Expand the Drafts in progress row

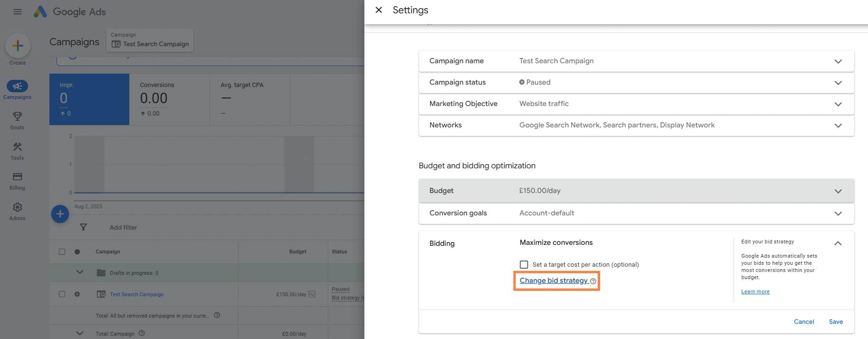80,272
